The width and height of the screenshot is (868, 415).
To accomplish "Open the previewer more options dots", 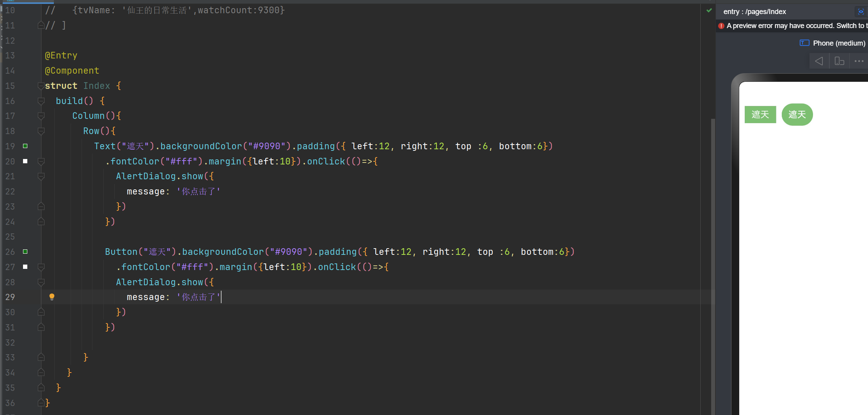I will pos(859,61).
